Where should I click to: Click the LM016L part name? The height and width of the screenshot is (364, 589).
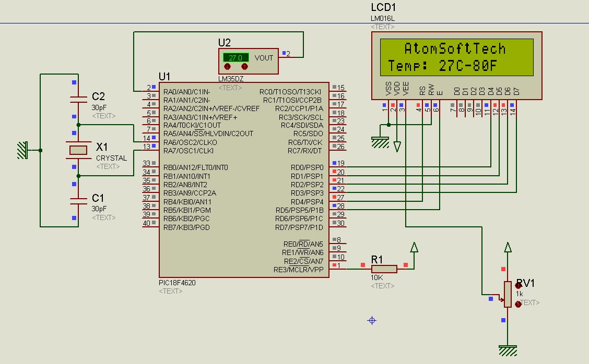tap(382, 18)
